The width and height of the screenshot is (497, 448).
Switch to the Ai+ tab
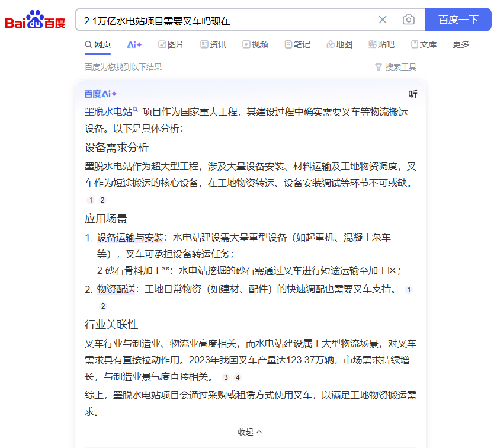(134, 44)
